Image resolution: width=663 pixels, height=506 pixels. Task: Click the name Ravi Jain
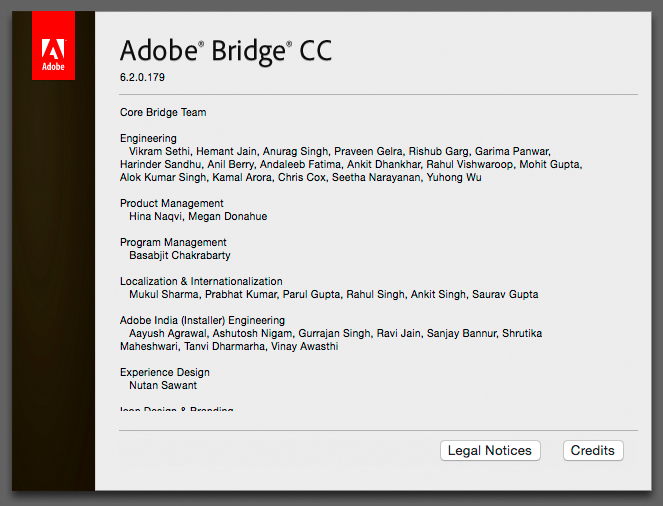tap(398, 334)
